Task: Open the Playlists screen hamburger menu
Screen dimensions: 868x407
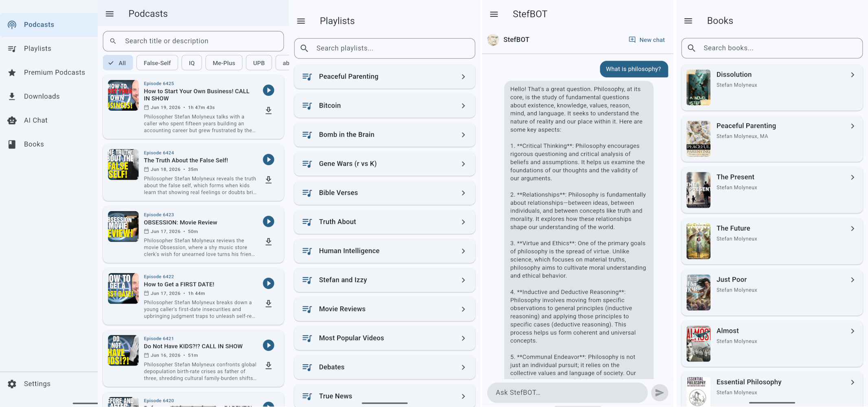Action: tap(301, 21)
